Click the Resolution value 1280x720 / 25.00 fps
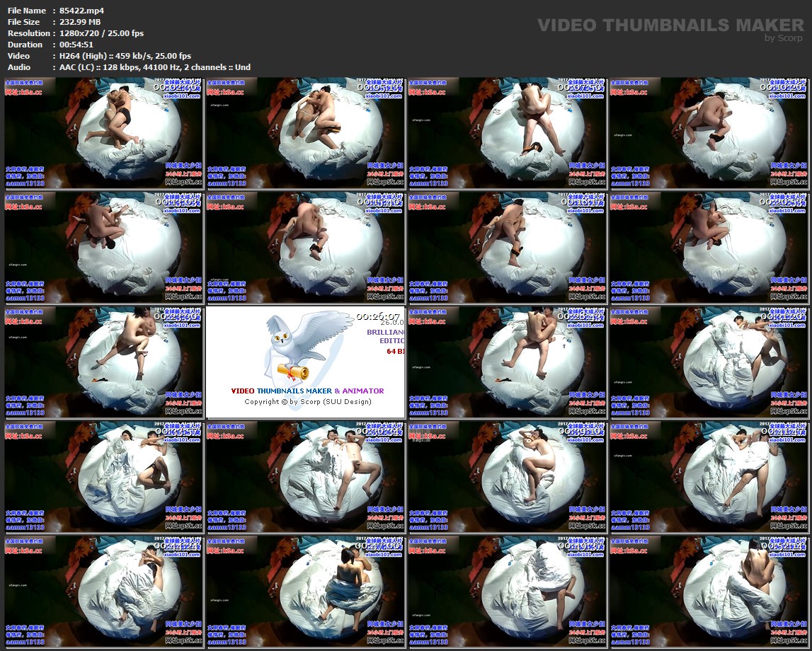The width and height of the screenshot is (812, 651). [x=101, y=33]
